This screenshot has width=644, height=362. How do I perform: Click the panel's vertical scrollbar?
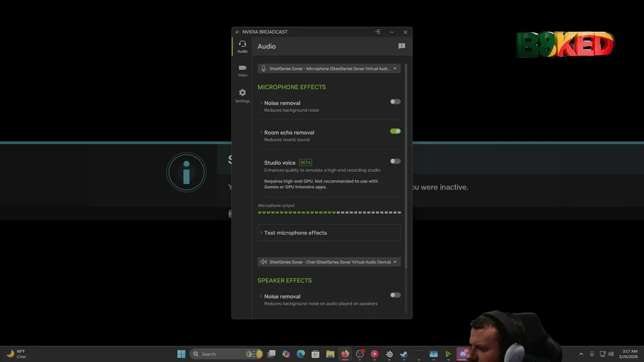pyautogui.click(x=406, y=166)
